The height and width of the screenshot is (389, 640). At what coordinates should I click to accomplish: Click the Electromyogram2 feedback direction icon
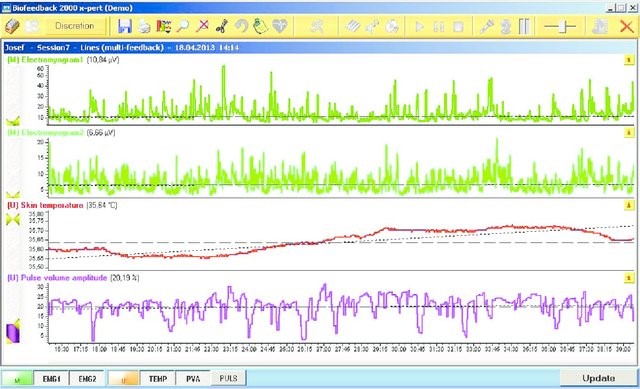coord(13,194)
